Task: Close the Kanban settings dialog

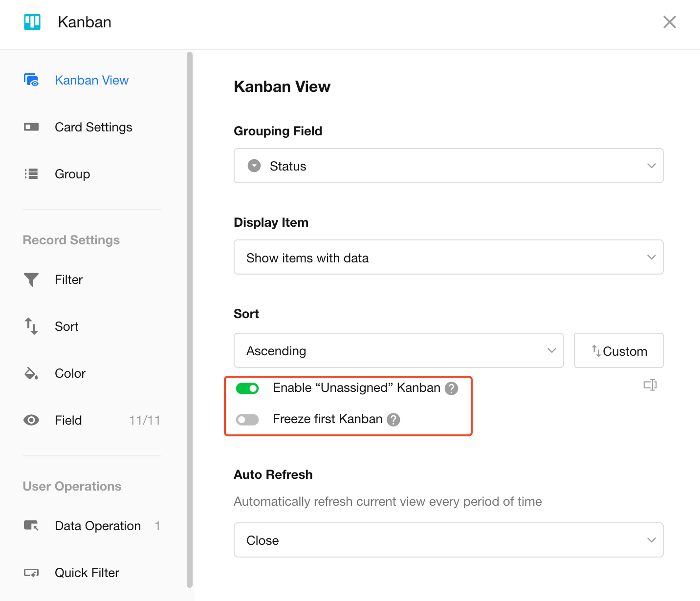Action: 669,22
